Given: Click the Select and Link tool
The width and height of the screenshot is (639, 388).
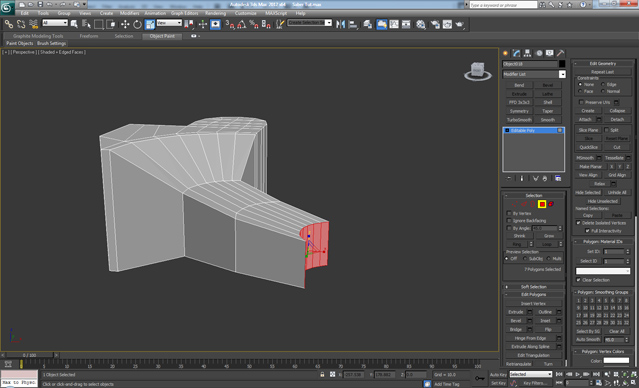Looking at the screenshot, I should pos(9,24).
